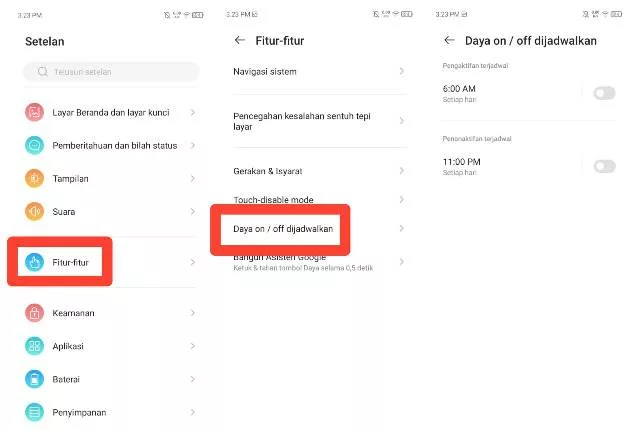Expand Navigasi sistem chevron
640x430 pixels.
(401, 72)
